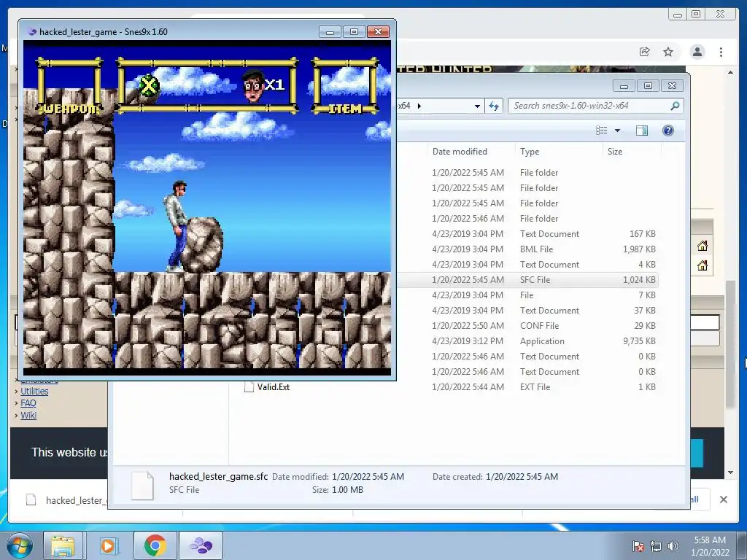Open Explorer help question mark icon
This screenshot has height=560, width=747.
[x=668, y=131]
